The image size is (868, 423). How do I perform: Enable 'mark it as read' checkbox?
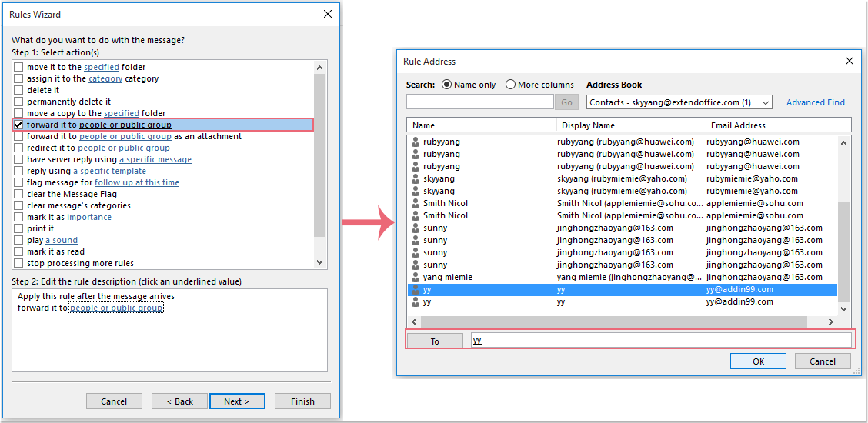[x=18, y=251]
